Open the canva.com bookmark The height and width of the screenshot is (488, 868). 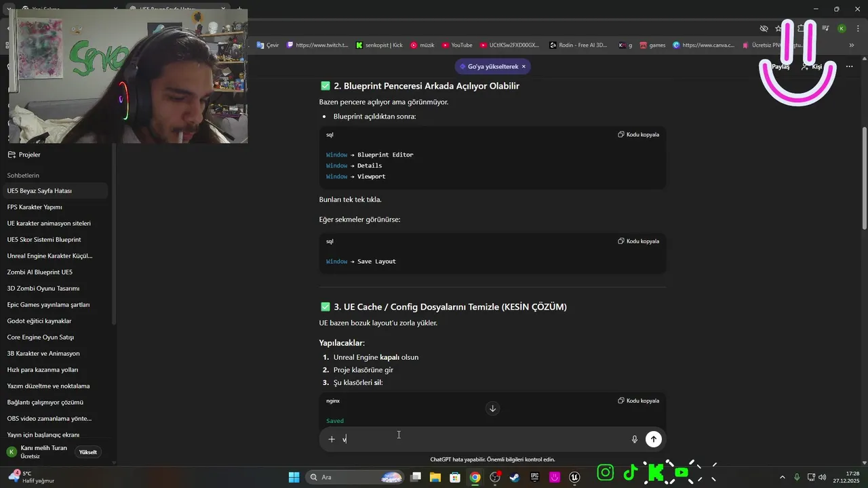[x=704, y=45]
